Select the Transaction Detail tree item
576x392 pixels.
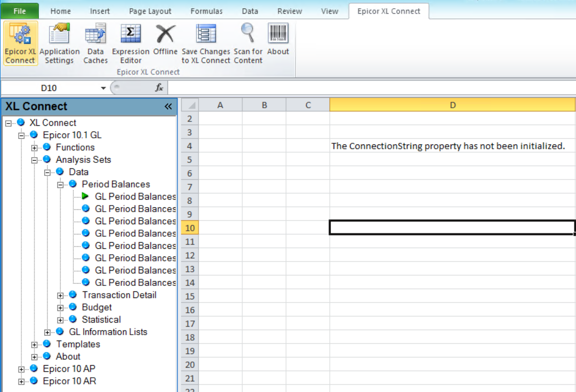pos(119,295)
